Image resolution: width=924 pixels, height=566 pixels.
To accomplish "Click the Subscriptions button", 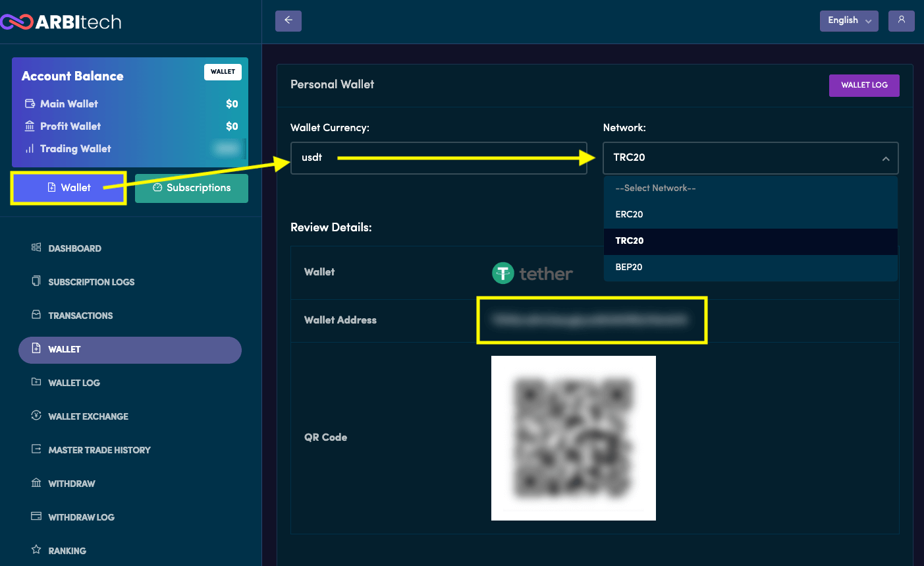I will [x=191, y=188].
